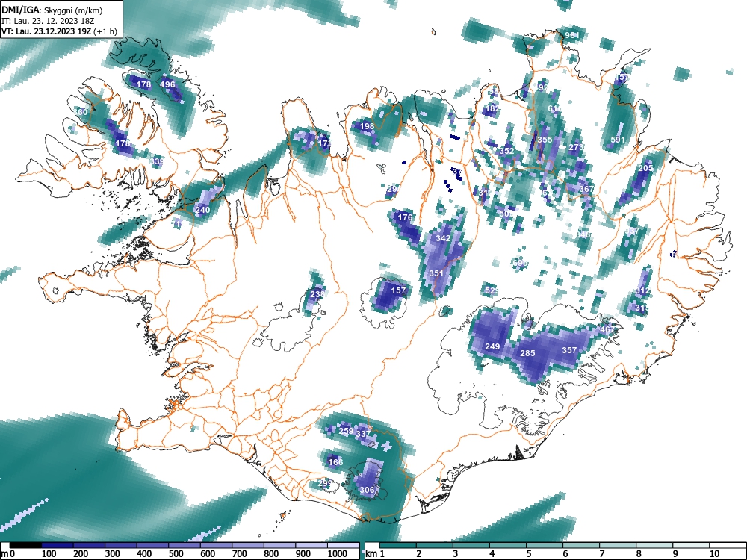Click the VT valid time 19Z line

click(x=59, y=31)
